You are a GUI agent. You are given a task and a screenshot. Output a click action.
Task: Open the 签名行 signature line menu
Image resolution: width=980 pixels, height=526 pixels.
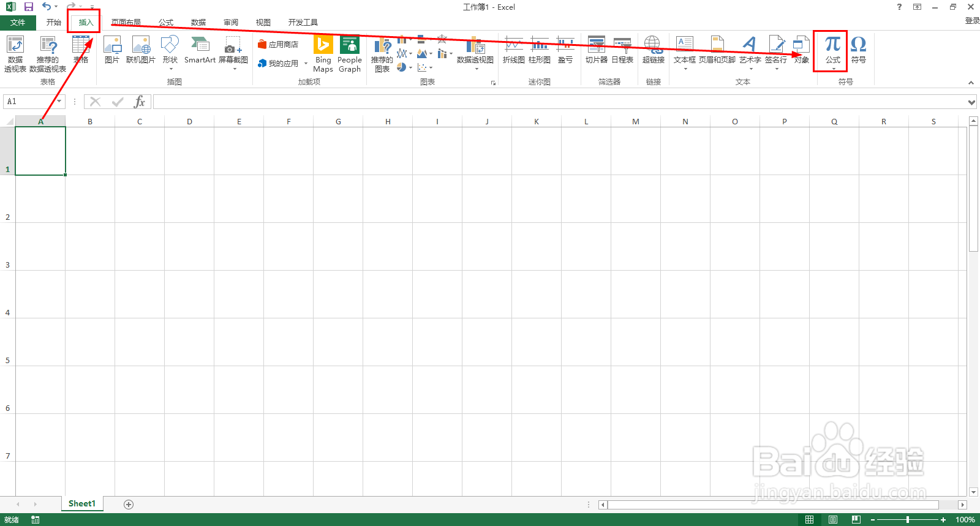[776, 53]
